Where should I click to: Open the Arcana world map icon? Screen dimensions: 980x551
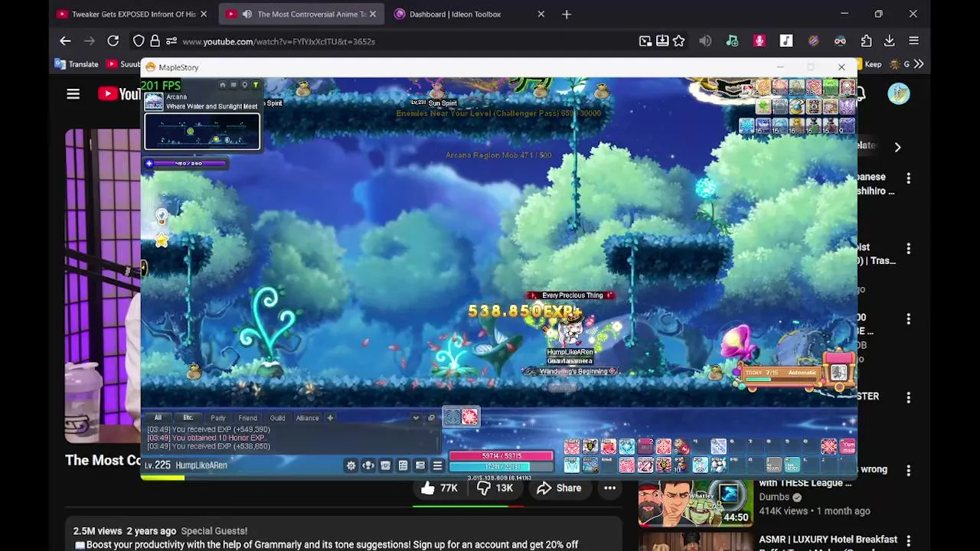[154, 102]
